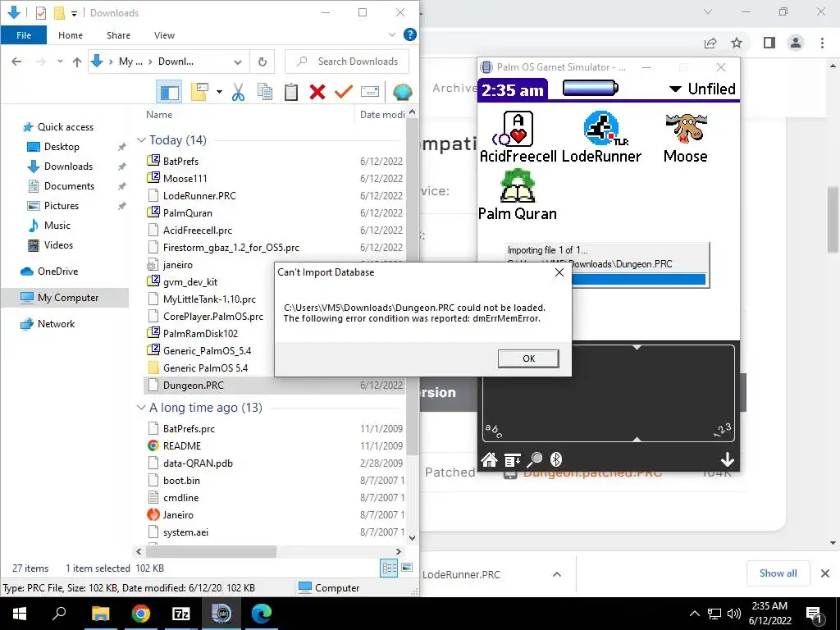Tap the Palm Menu silkscreen icon
The image size is (840, 630).
(512, 459)
